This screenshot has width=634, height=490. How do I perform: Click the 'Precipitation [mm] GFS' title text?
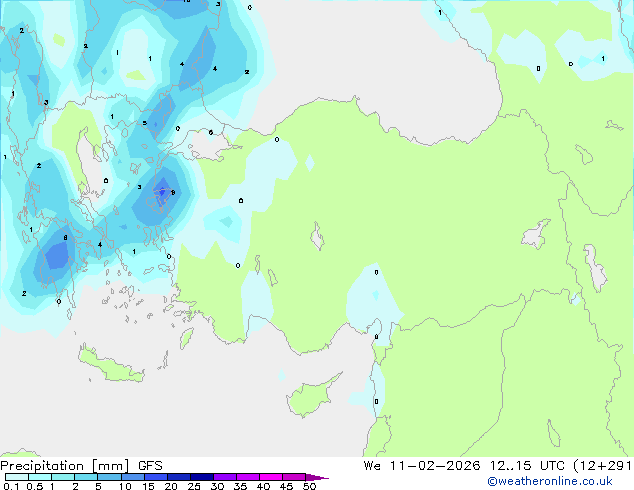coord(81,466)
